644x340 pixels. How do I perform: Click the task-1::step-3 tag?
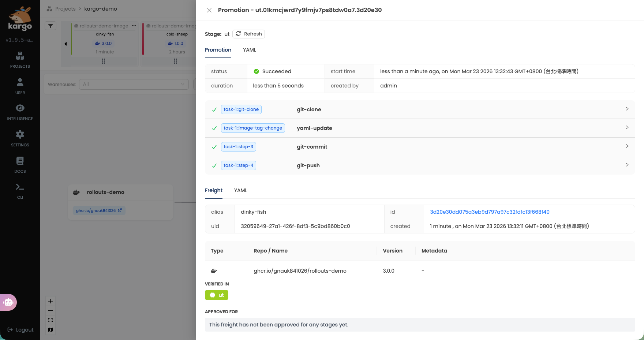click(239, 147)
